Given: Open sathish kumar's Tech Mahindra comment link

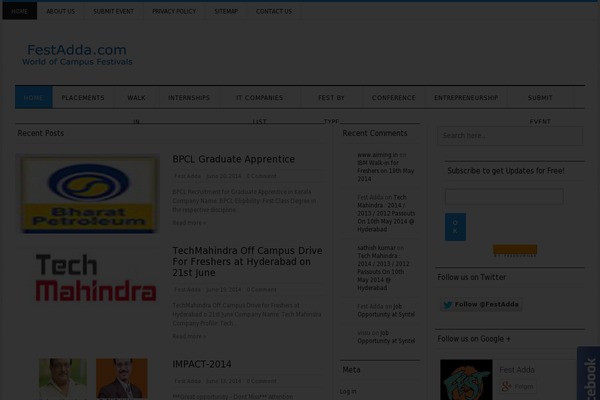Looking at the screenshot, I should pyautogui.click(x=383, y=272).
